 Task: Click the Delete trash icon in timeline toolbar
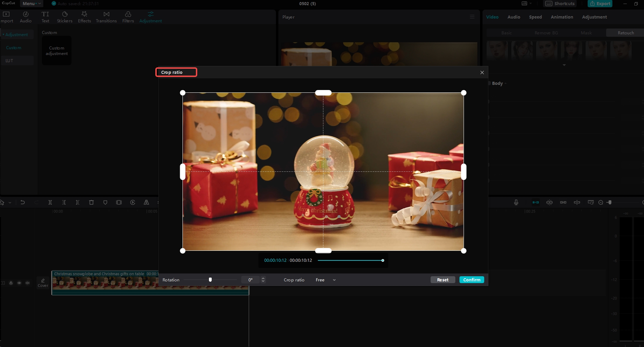pyautogui.click(x=91, y=202)
